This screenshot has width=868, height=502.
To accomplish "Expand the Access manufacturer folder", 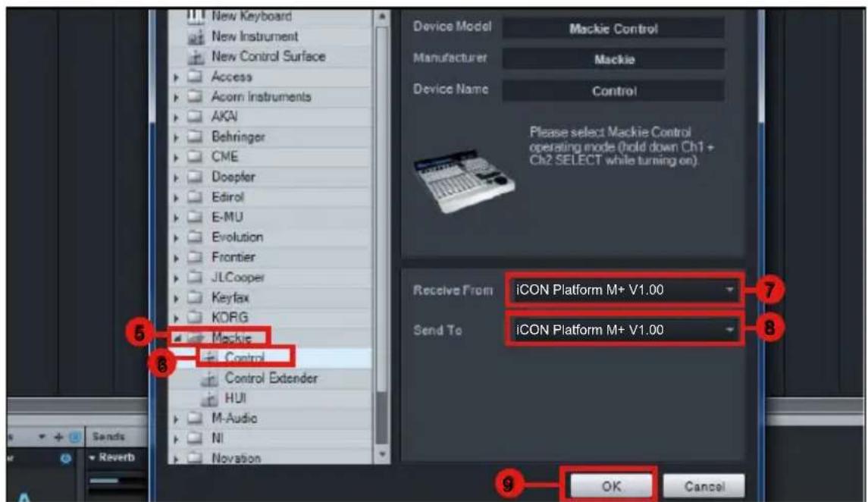I will 177,77.
